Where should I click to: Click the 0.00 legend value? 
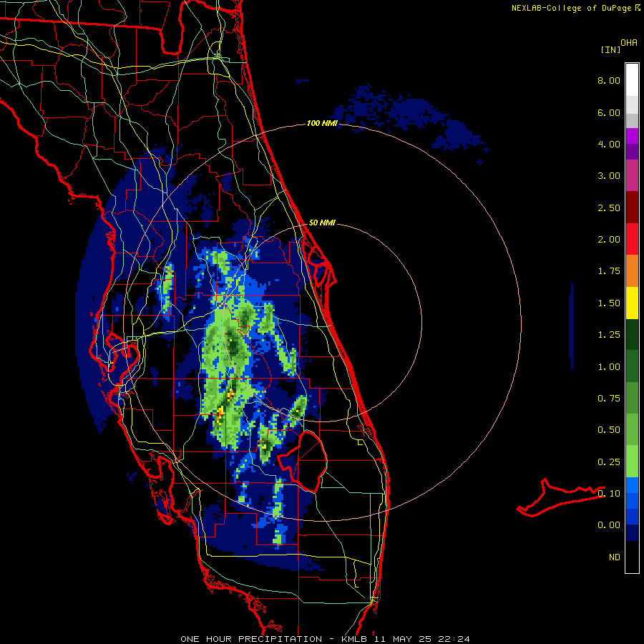click(609, 525)
